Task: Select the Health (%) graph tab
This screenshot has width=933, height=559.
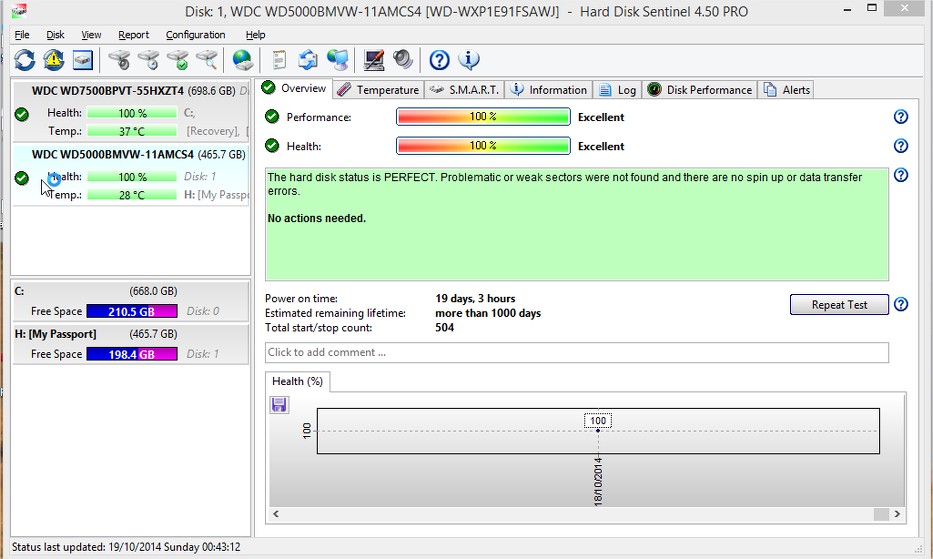Action: (x=298, y=381)
